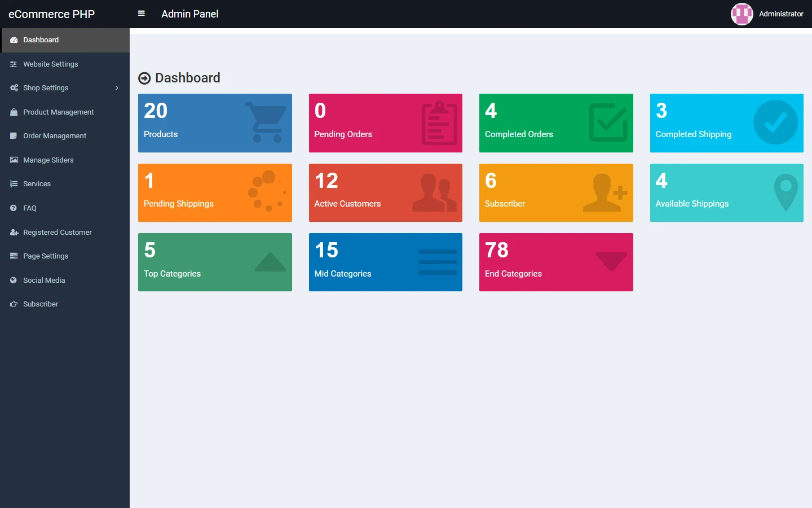Image resolution: width=812 pixels, height=508 pixels.
Task: Toggle the sidebar with the hamburger icon
Action: coord(142,14)
